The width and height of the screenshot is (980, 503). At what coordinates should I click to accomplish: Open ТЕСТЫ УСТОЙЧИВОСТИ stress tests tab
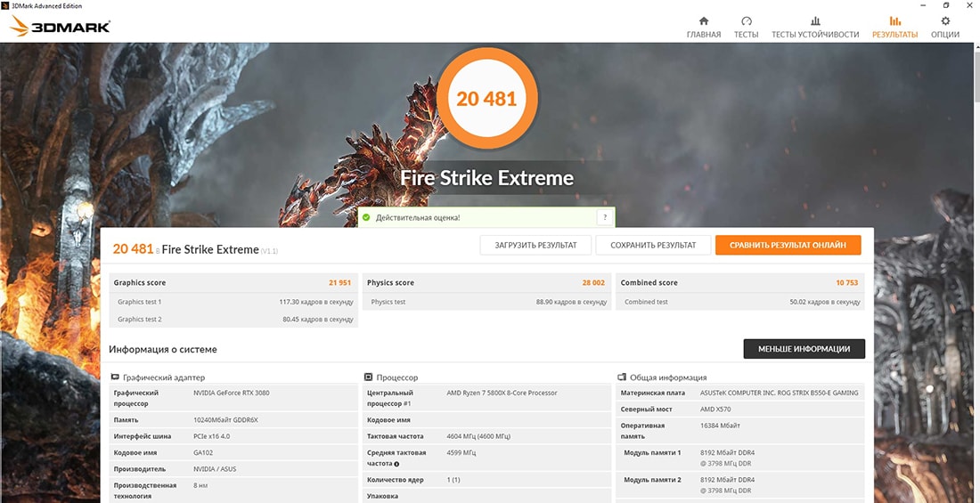(x=815, y=28)
